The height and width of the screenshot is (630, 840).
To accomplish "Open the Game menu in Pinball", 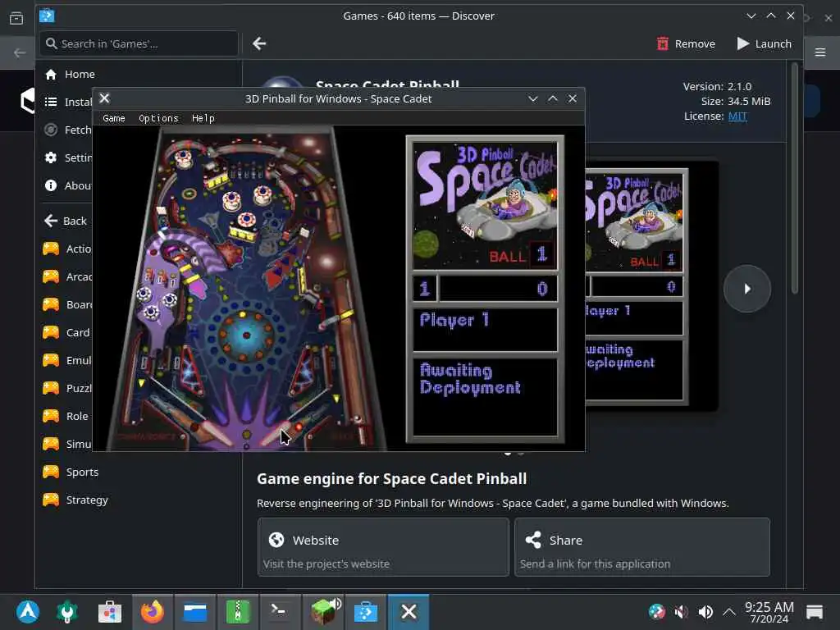I will [113, 118].
